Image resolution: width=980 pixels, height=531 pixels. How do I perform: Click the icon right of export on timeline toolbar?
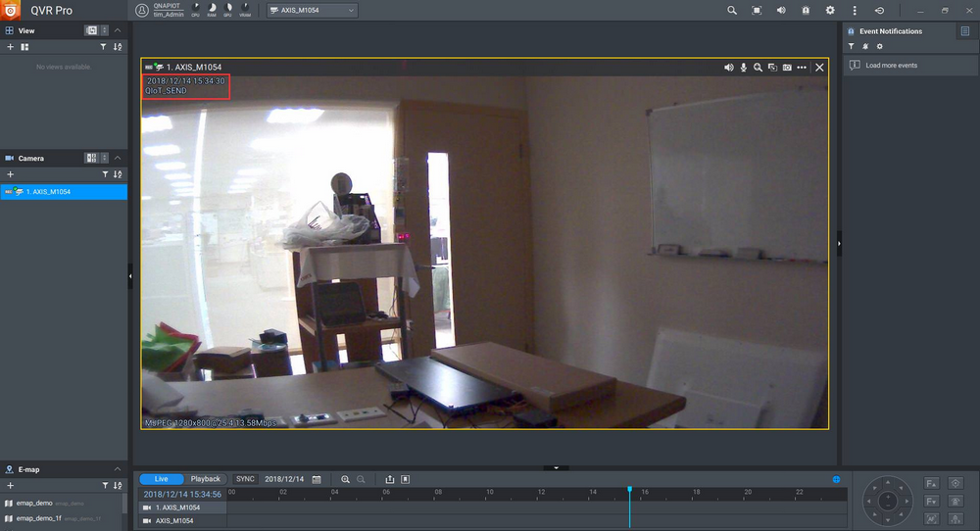(x=405, y=479)
